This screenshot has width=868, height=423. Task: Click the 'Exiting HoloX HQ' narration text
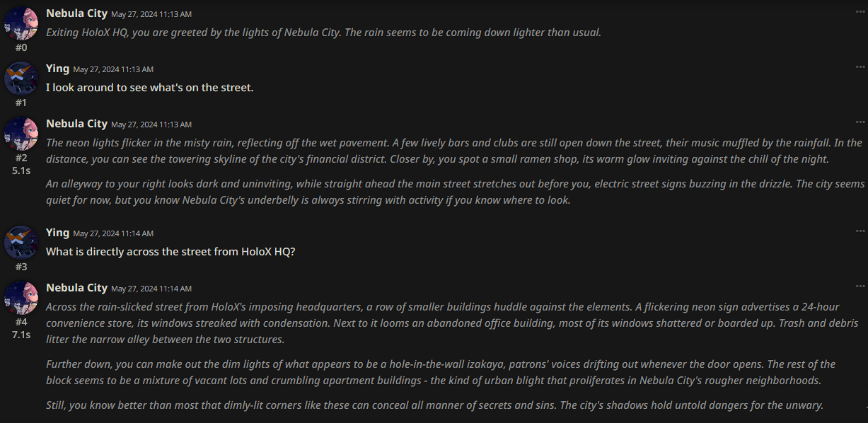tap(323, 33)
